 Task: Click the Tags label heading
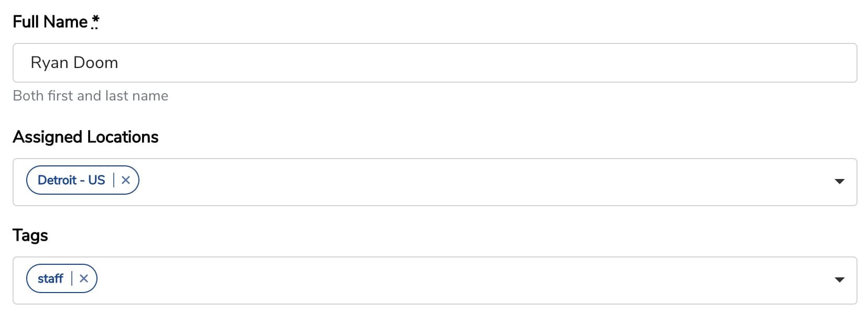[x=30, y=235]
